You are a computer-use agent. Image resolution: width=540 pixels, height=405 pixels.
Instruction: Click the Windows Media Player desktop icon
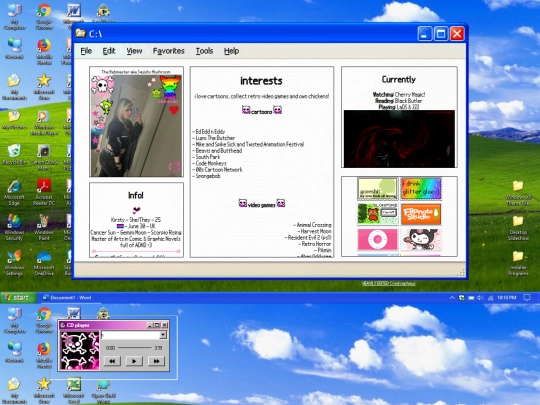click(x=44, y=123)
